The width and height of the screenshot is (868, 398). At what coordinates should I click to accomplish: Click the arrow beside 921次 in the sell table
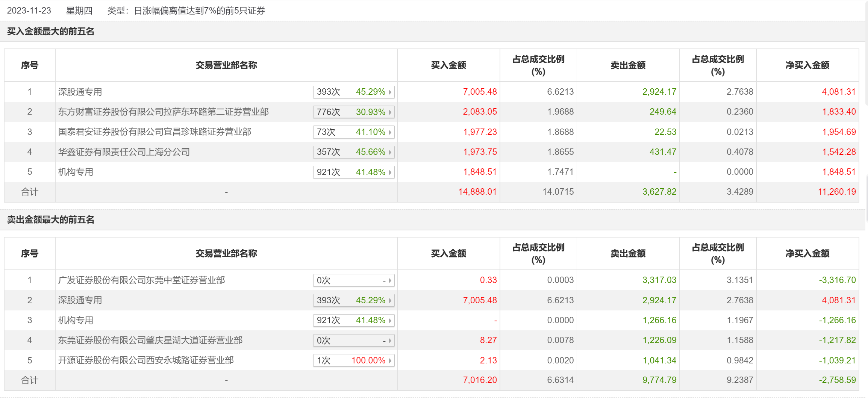tap(390, 321)
